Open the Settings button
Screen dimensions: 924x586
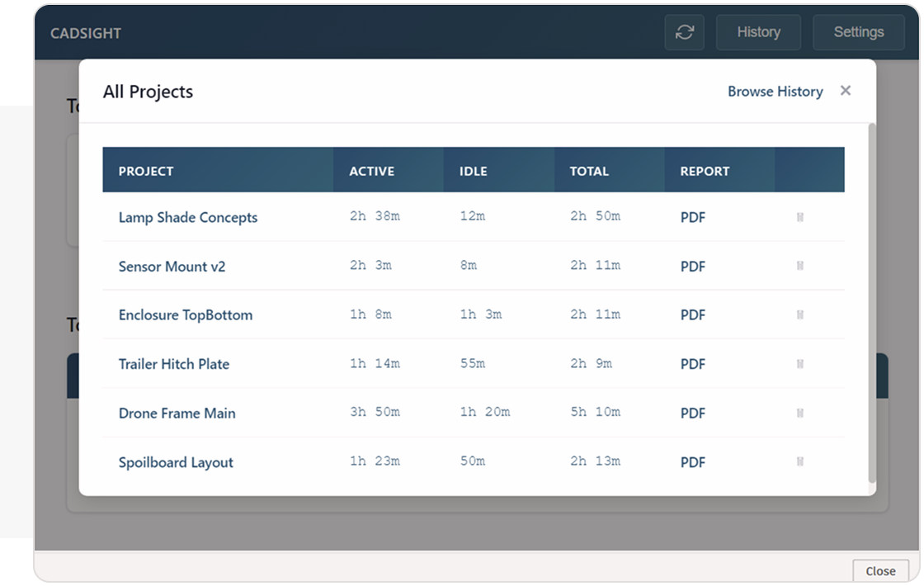[858, 32]
